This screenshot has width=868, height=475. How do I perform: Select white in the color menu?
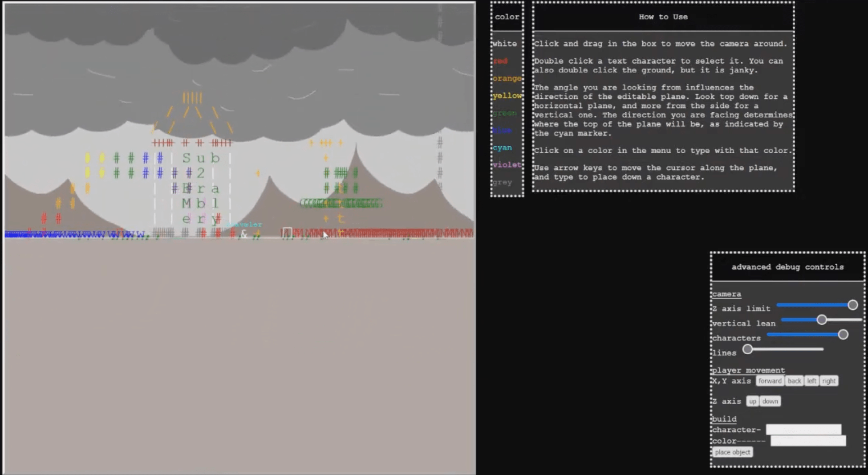tap(504, 44)
